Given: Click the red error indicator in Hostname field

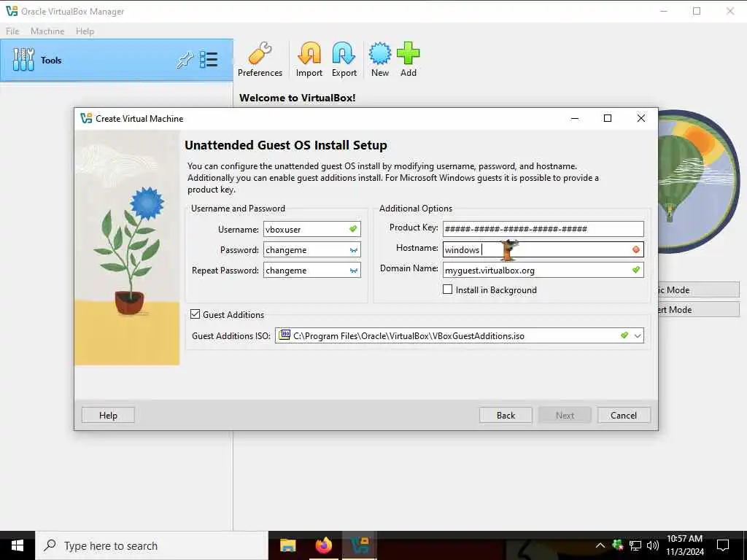Looking at the screenshot, I should [x=636, y=249].
